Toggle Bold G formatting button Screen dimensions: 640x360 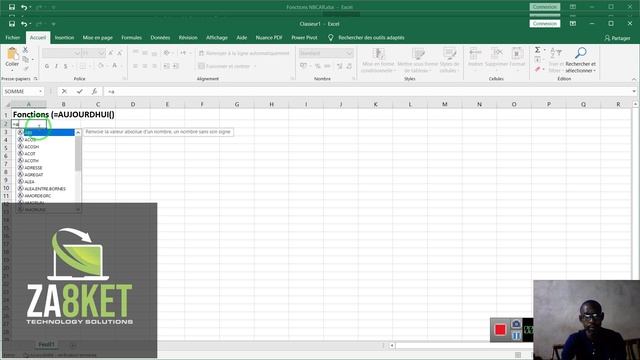47,66
